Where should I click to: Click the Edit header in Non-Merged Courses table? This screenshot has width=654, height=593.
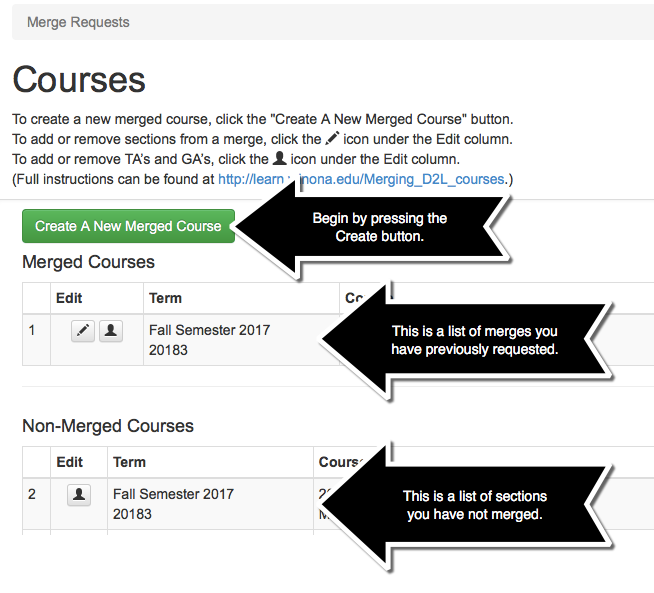(x=69, y=462)
